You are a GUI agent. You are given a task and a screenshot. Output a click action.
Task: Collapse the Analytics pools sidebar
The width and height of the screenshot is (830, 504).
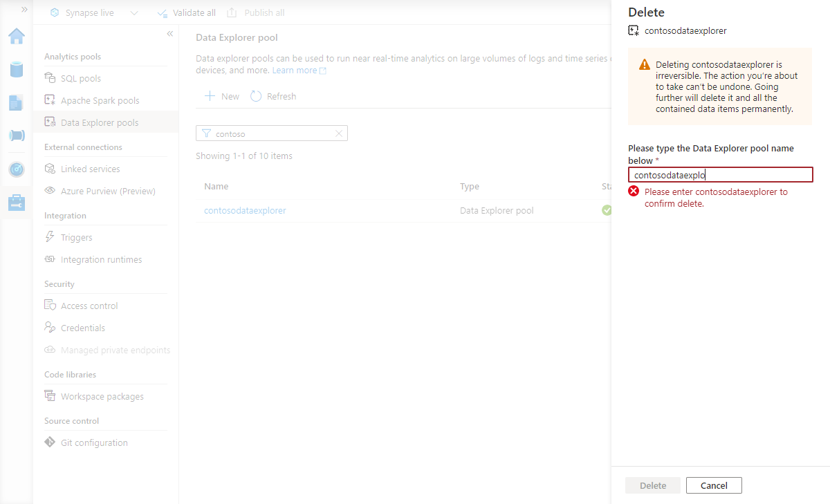pyautogui.click(x=169, y=33)
